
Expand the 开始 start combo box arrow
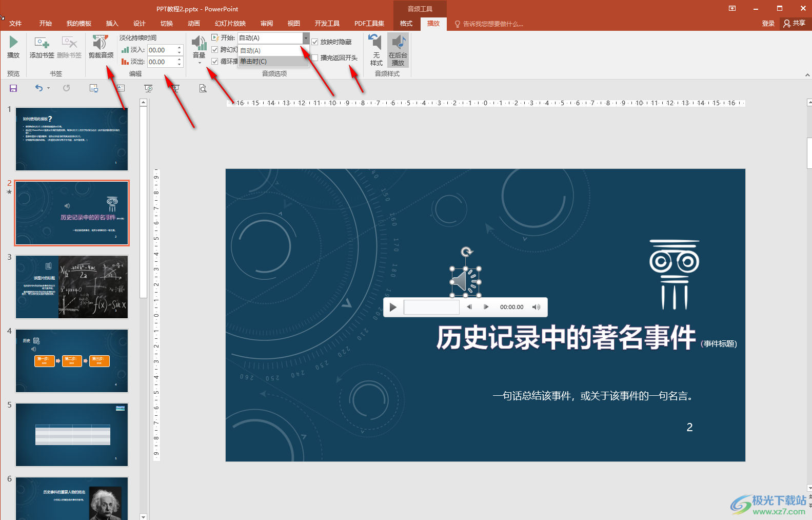pos(306,38)
